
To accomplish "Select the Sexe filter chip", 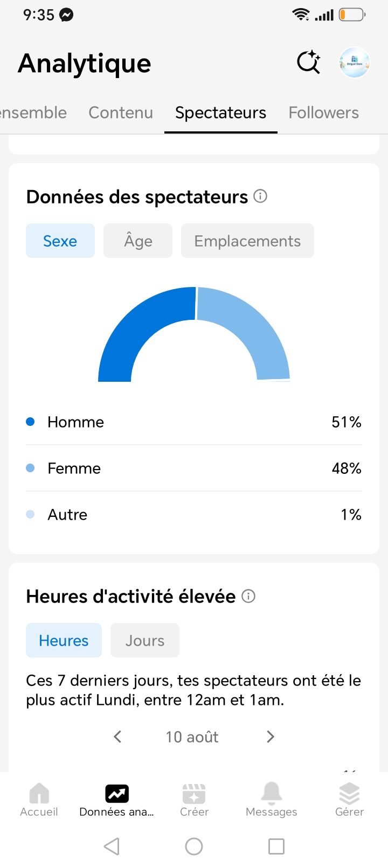I will click(x=60, y=241).
